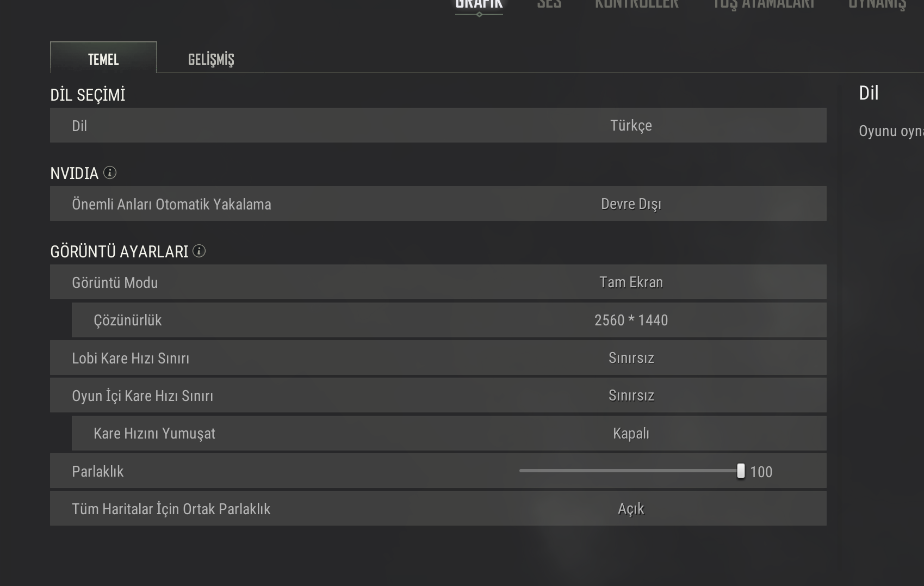This screenshot has width=924, height=586.
Task: Expand the Oyun İçi Kare Hızı Sınırı dropdown
Action: (x=631, y=396)
